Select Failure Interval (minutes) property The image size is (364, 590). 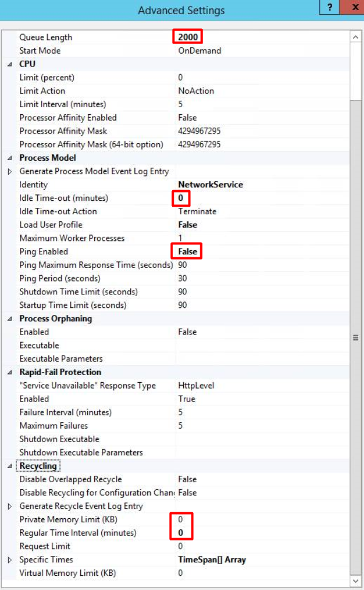(65, 412)
